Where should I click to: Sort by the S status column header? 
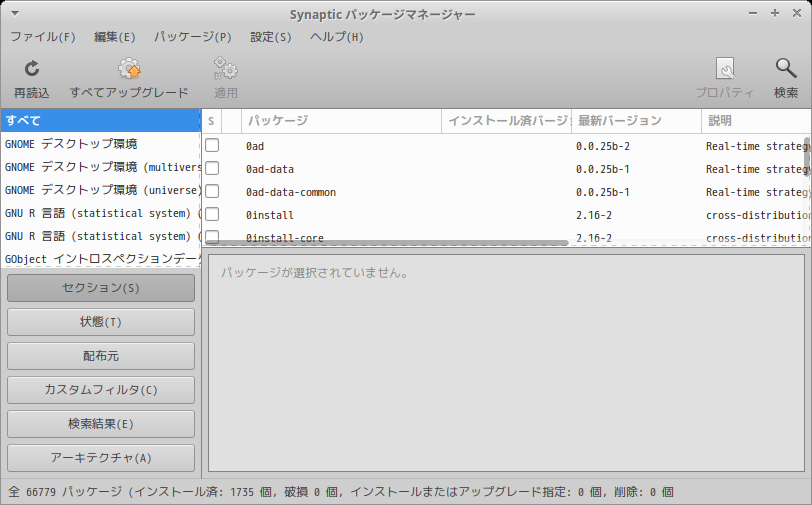211,121
